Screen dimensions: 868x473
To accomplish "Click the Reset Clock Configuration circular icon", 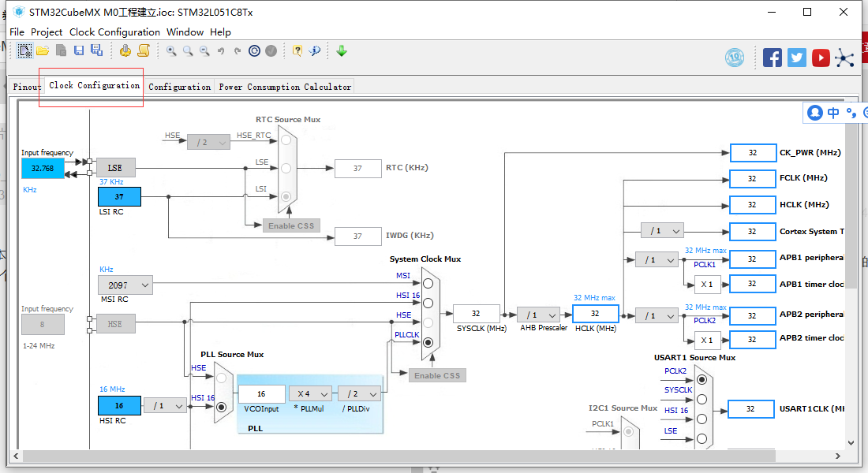I will (254, 51).
